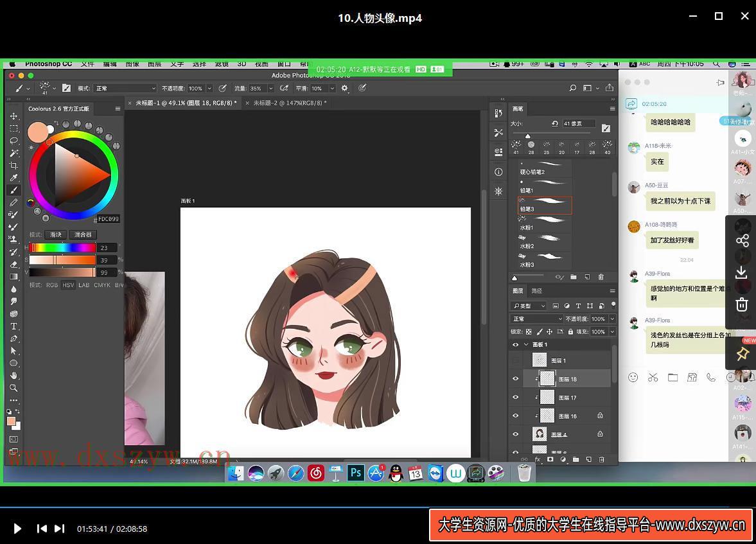This screenshot has width=756, height=544.
Task: Switch Coolorus color mode to RGB
Action: point(52,285)
